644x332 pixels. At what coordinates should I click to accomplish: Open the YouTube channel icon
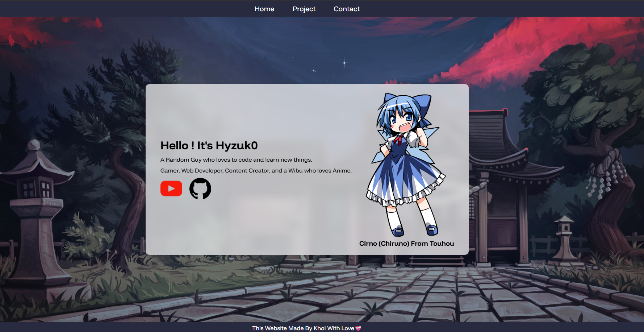[171, 188]
